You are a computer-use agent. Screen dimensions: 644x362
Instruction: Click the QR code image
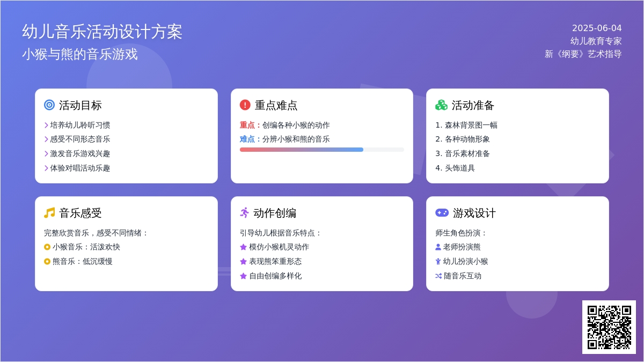tap(609, 327)
